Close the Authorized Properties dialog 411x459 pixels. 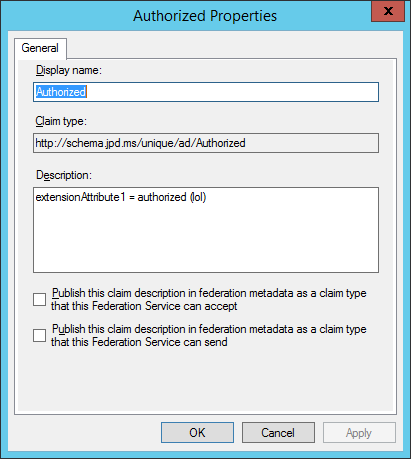388,11
